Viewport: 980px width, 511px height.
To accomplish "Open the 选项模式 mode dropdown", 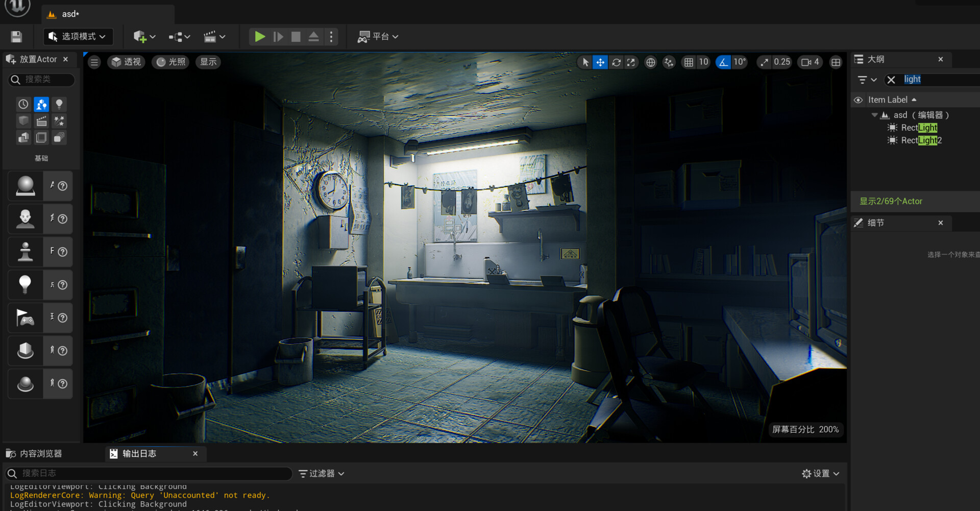I will (x=78, y=36).
